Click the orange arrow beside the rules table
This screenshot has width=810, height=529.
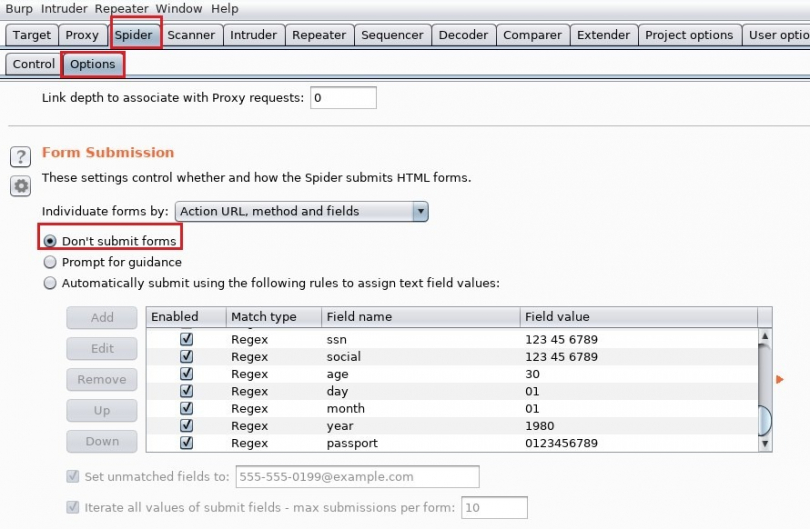(x=780, y=380)
